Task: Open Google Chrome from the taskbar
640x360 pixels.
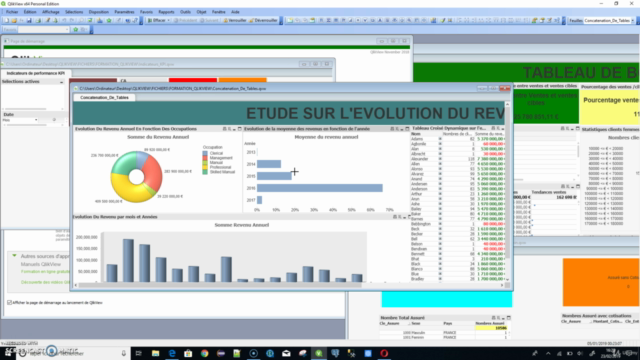Action: pyautogui.click(x=204, y=353)
